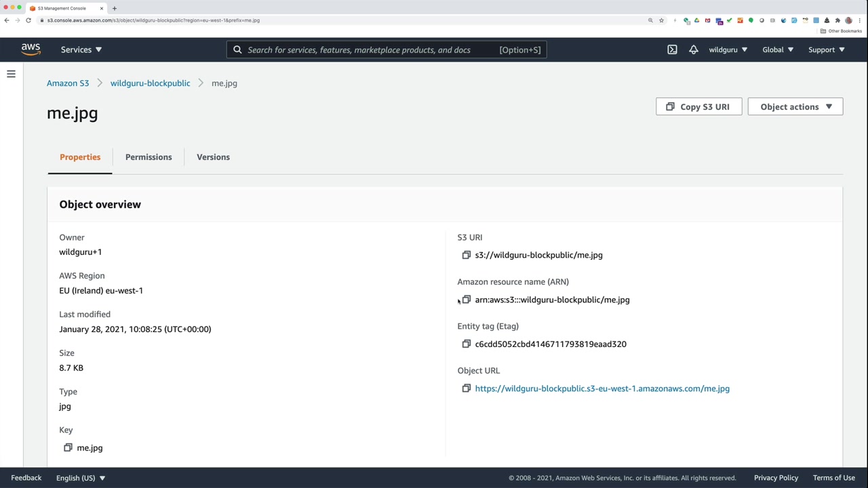This screenshot has width=868, height=488.
Task: Copy the Etag value icon
Action: 466,344
